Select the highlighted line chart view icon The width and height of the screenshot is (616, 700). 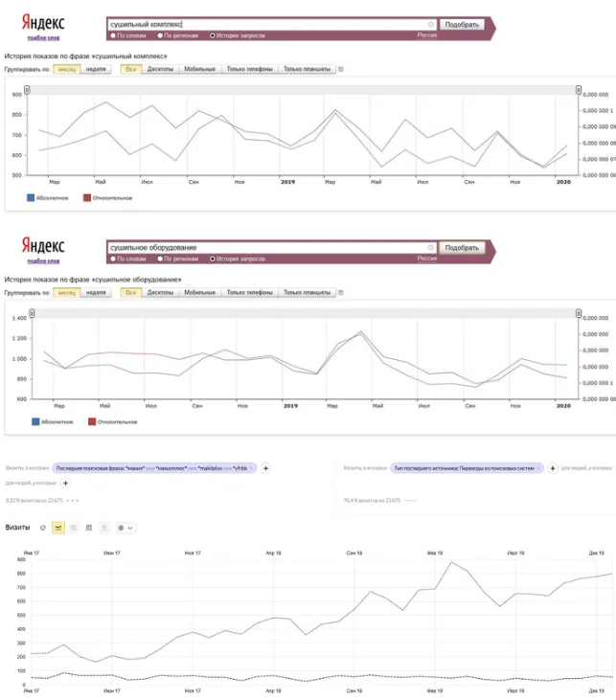(58, 528)
